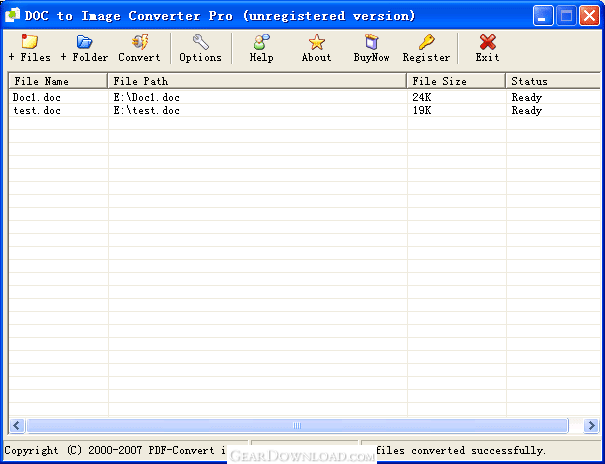Minimize the converter window
The width and height of the screenshot is (605, 464).
pyautogui.click(x=543, y=16)
